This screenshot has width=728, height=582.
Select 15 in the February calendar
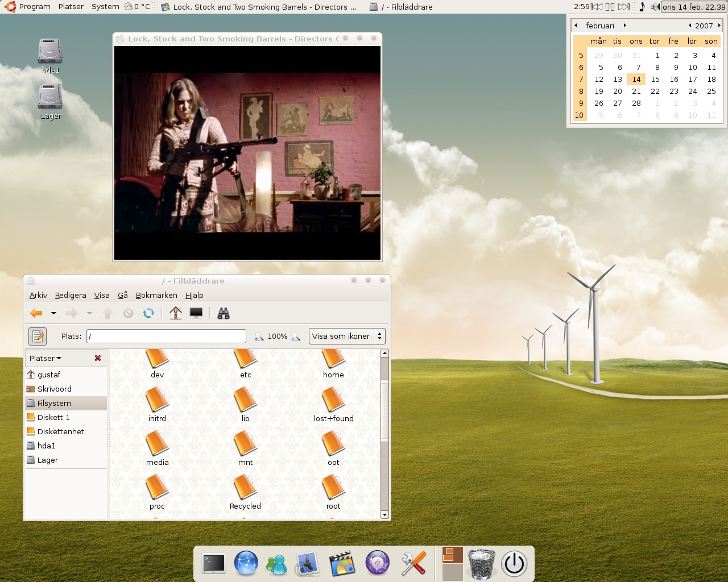point(655,80)
